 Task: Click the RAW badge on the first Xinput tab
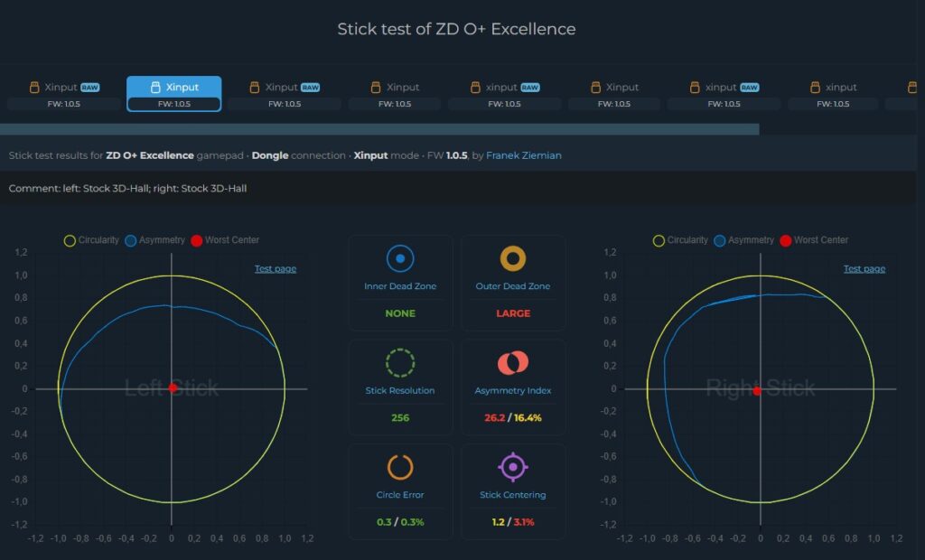[x=89, y=88]
